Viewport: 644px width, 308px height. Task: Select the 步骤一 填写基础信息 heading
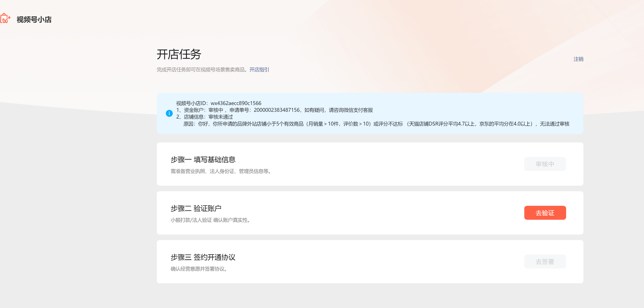[203, 160]
